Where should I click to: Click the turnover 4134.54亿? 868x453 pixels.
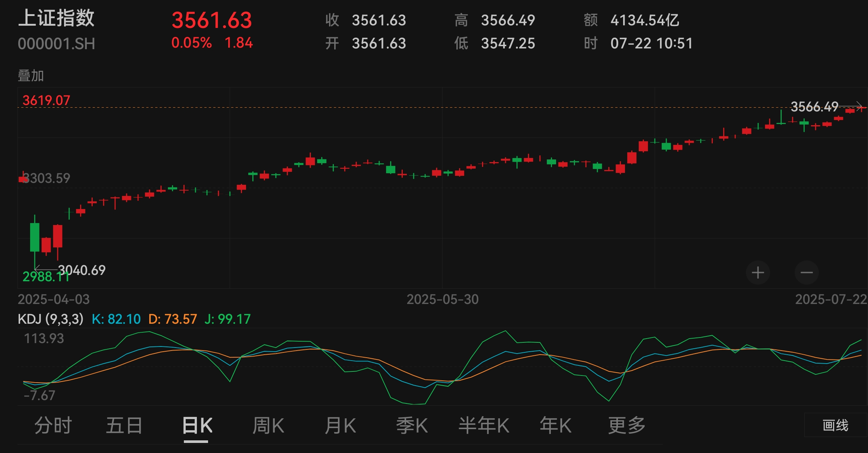645,20
